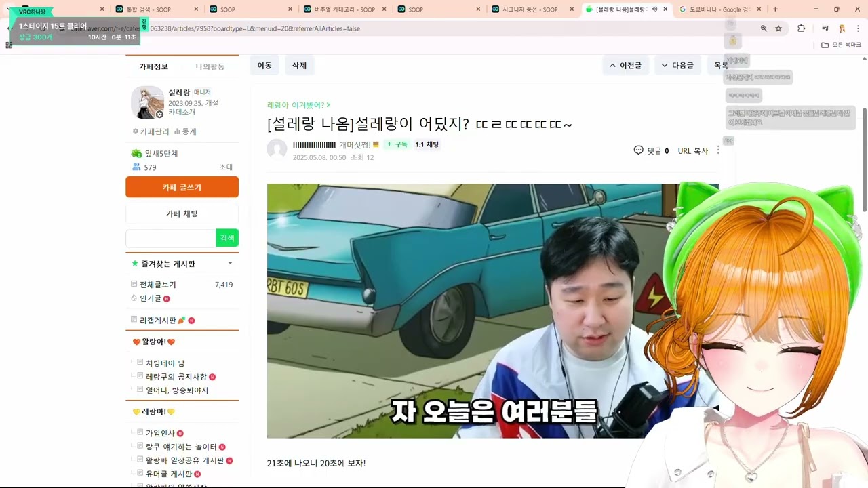
Task: Close the 통합 검색 - SOOP tab
Action: [196, 9]
